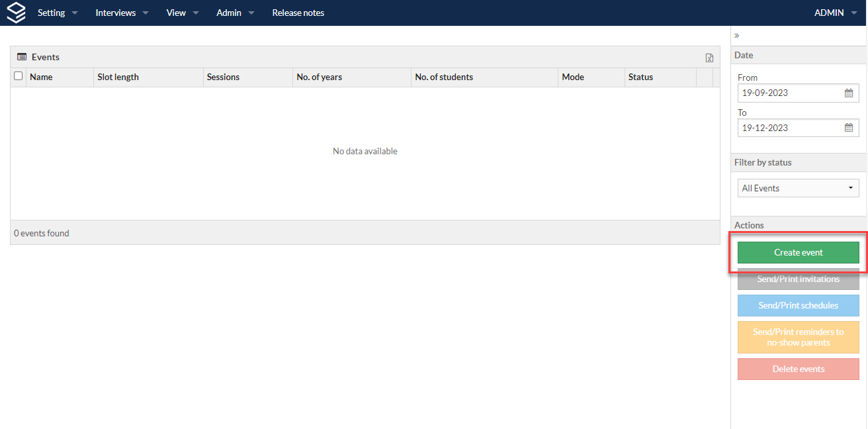Export events to Excel icon
868x429 pixels.
point(709,58)
